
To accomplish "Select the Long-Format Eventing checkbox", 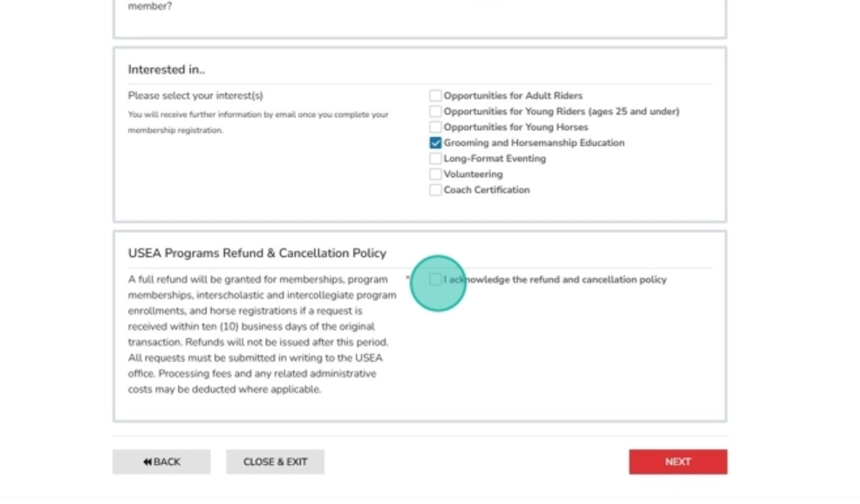I will (435, 159).
